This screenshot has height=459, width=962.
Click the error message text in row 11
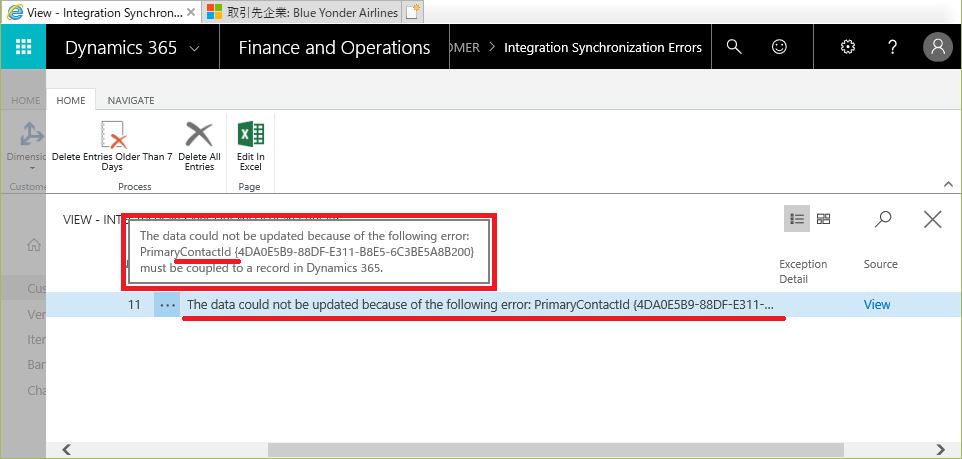click(480, 304)
